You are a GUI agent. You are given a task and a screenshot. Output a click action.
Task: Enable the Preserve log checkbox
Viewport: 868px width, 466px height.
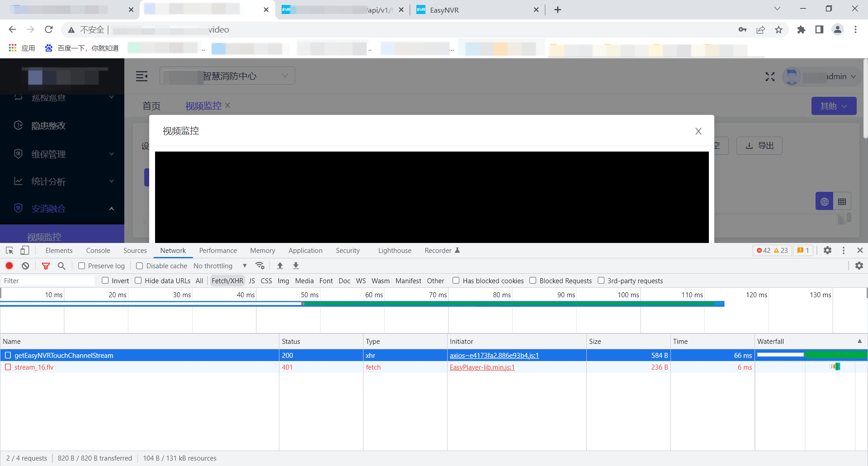[x=82, y=266]
